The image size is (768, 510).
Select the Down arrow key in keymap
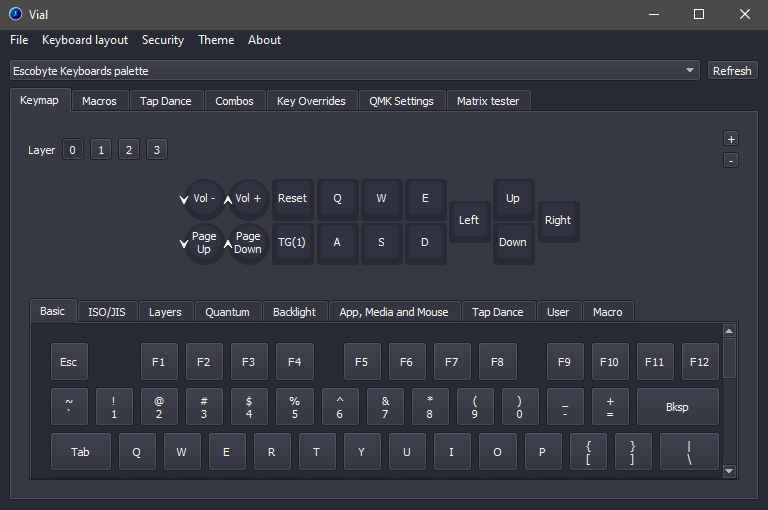(x=513, y=243)
